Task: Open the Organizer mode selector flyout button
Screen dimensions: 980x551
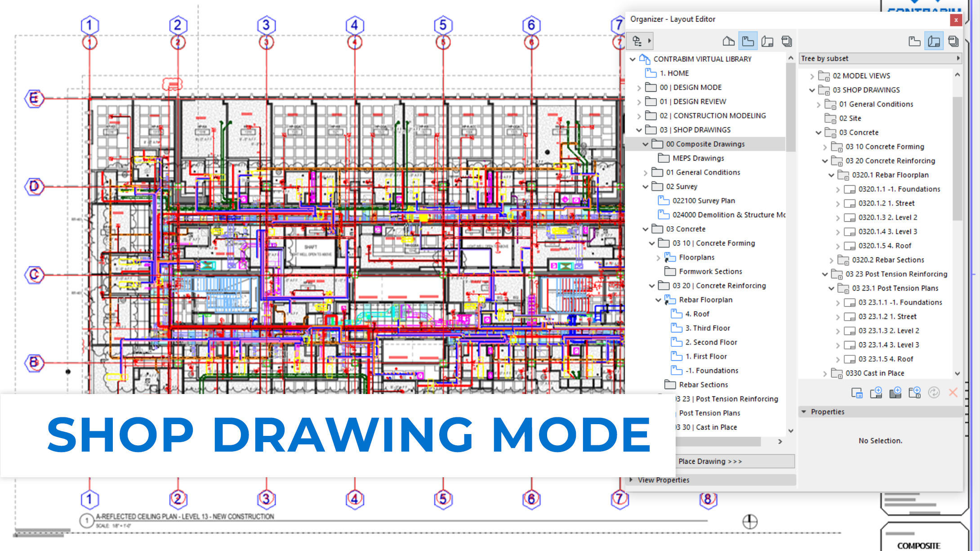Action: pyautogui.click(x=641, y=41)
